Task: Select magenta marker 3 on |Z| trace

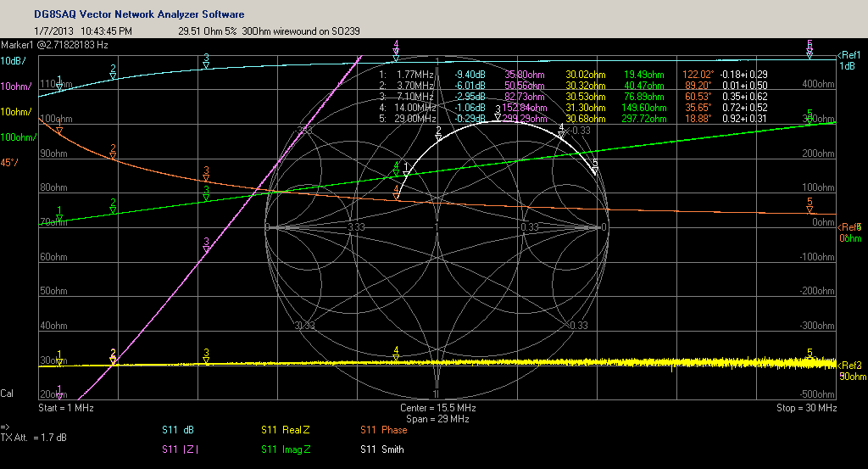Action: tap(206, 245)
